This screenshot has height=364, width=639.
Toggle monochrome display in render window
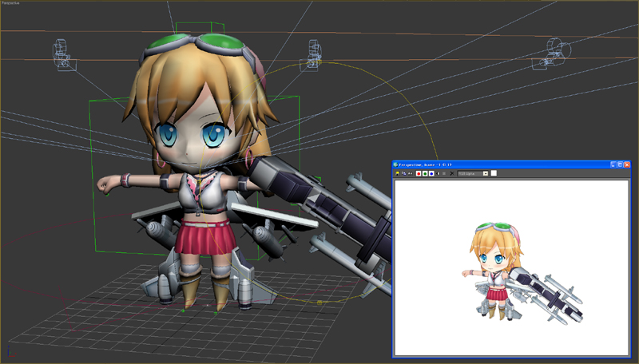(x=444, y=173)
